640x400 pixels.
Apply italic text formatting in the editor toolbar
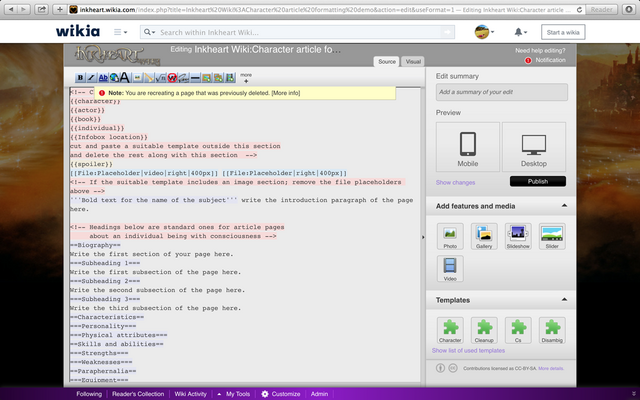pyautogui.click(x=91, y=78)
